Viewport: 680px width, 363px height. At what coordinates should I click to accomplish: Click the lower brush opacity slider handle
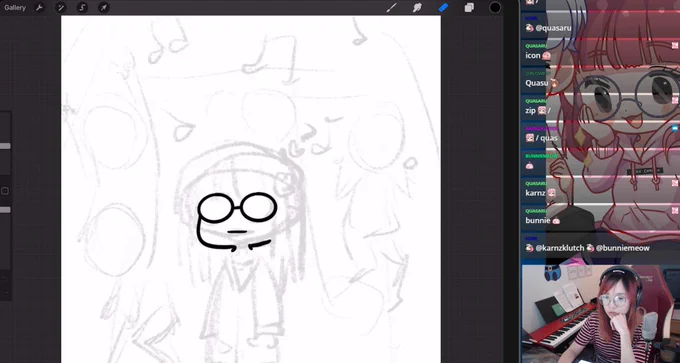[5, 210]
